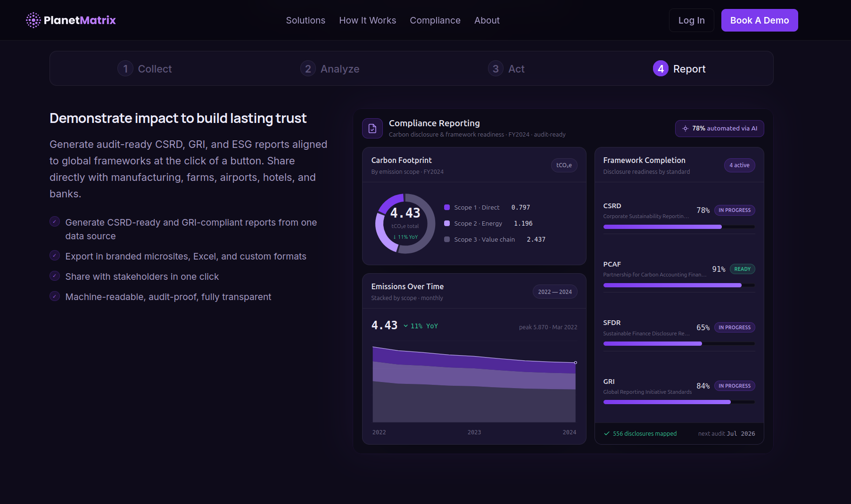The width and height of the screenshot is (851, 504).
Task: Open the Solutions menu
Action: (306, 20)
